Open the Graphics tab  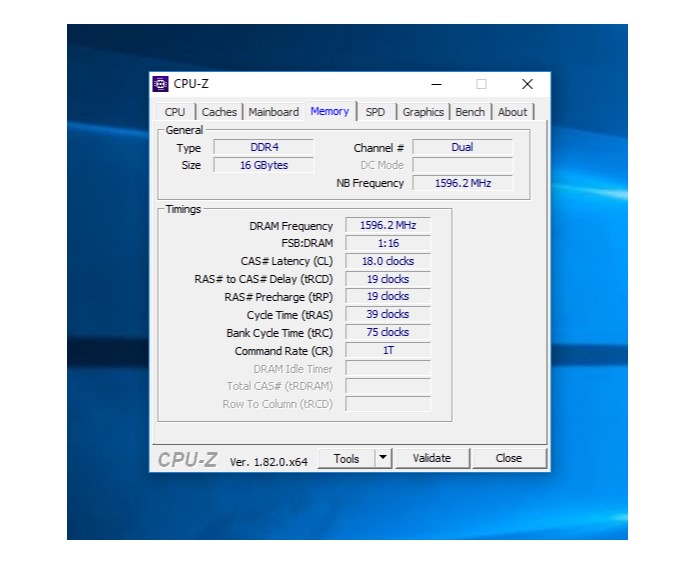pos(423,112)
